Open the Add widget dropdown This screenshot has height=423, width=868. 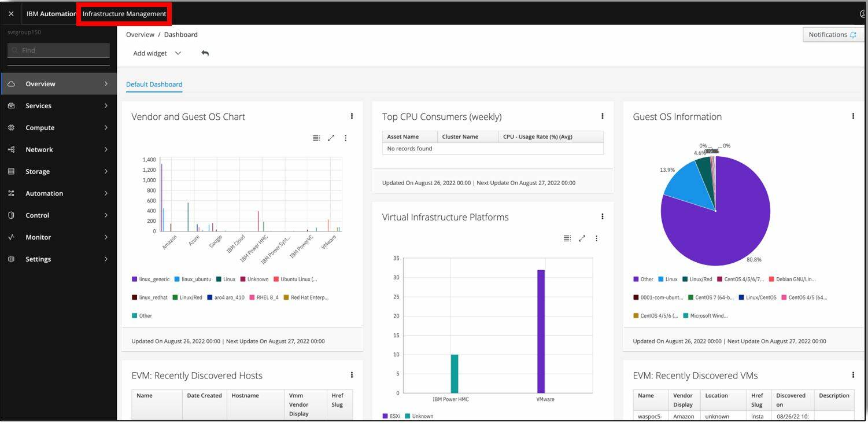point(156,53)
